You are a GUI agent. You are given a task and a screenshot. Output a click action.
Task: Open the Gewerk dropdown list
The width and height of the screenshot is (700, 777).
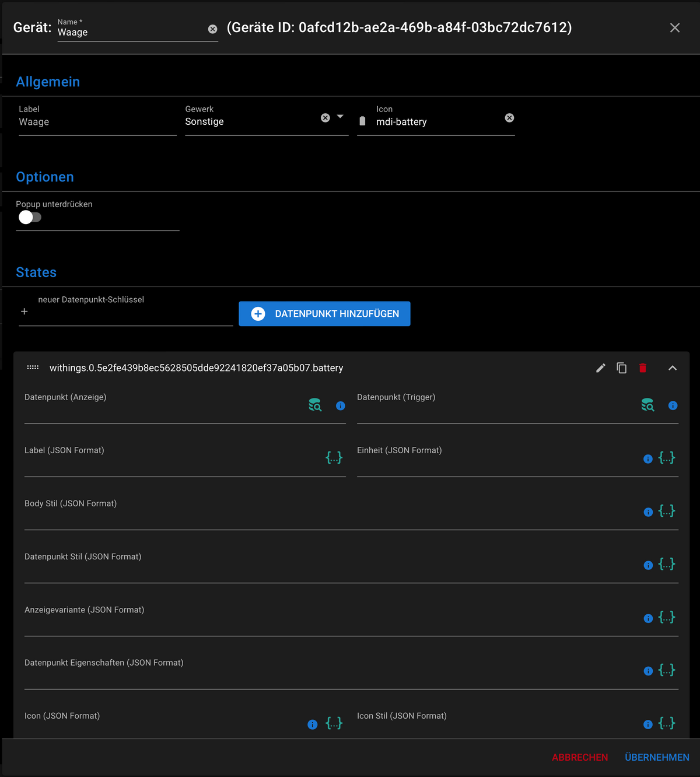click(340, 117)
